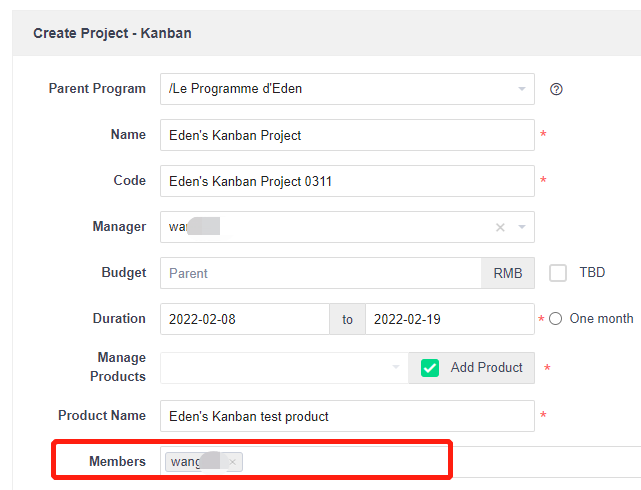This screenshot has width=641, height=490.
Task: Focus the Budget input field
Action: [x=320, y=273]
